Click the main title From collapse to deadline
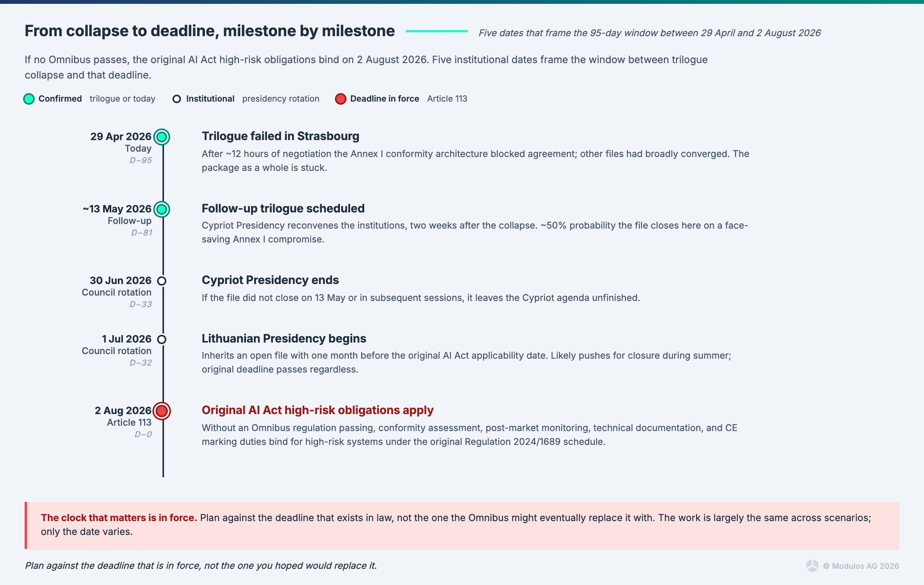The image size is (924, 585). tap(209, 31)
